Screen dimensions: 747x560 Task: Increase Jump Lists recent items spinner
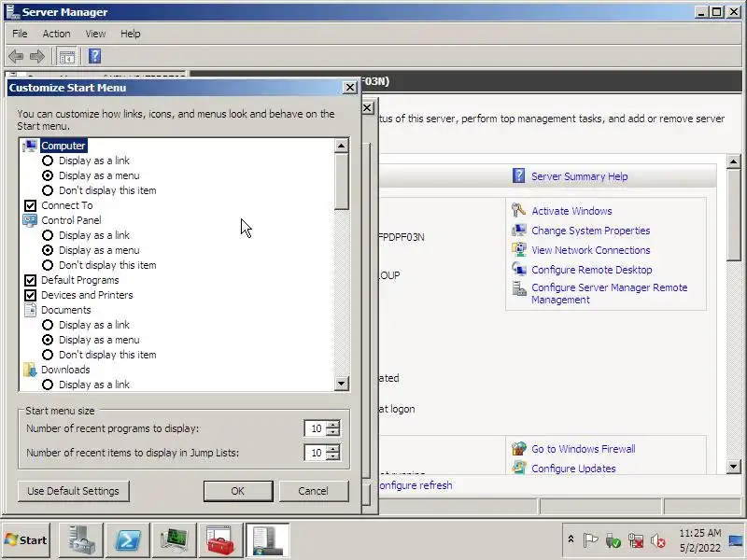[333, 448]
